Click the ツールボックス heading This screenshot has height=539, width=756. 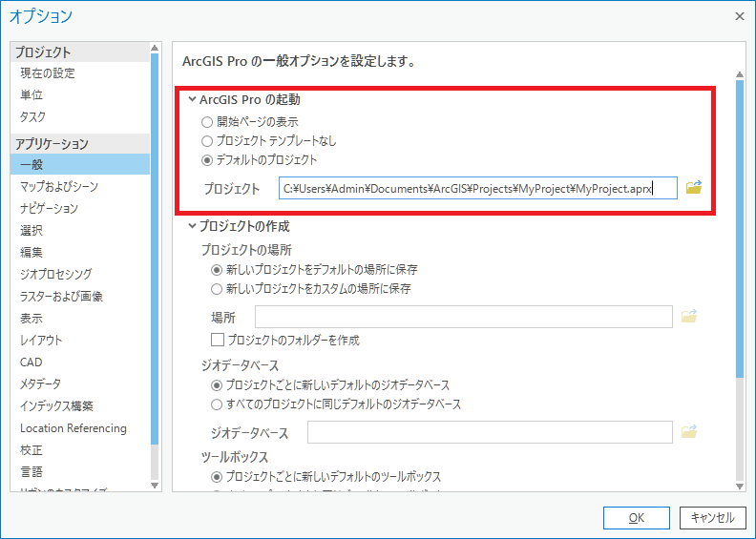(x=234, y=457)
